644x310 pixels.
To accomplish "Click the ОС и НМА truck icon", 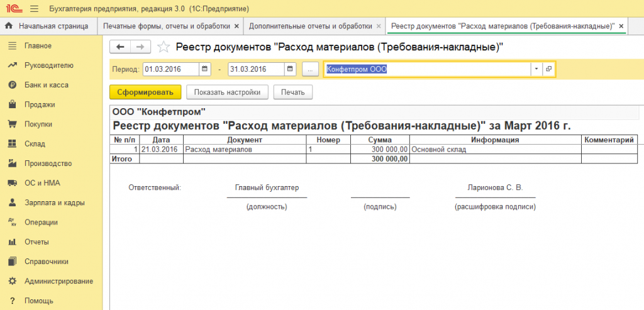I will (x=13, y=183).
